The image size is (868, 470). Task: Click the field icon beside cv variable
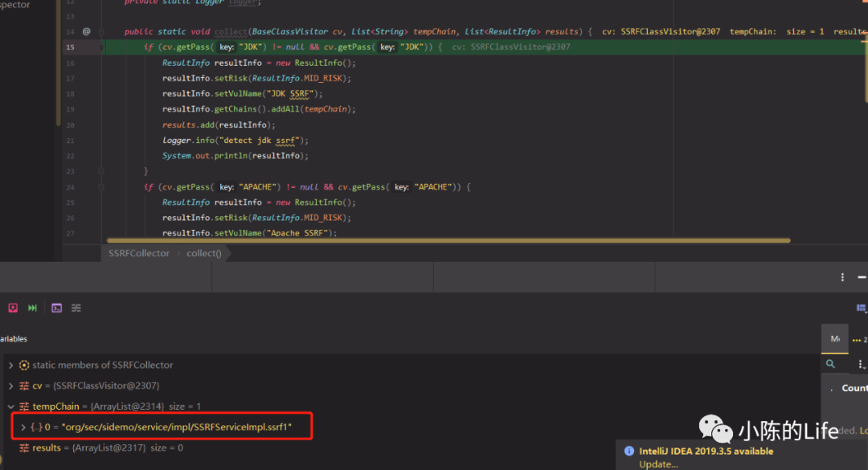tap(24, 386)
